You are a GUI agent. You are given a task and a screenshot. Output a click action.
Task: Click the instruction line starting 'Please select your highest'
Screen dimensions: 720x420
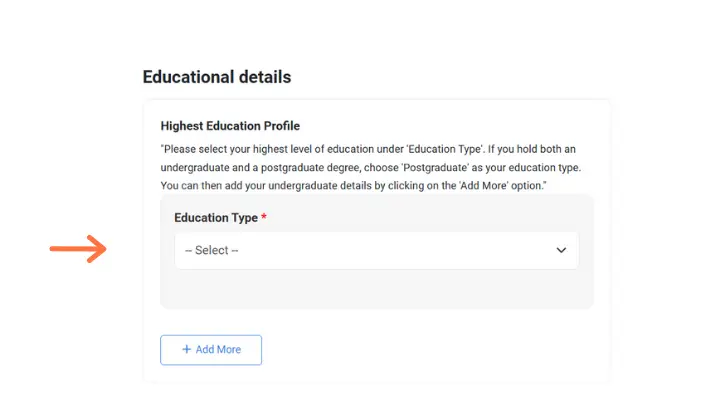click(x=368, y=149)
